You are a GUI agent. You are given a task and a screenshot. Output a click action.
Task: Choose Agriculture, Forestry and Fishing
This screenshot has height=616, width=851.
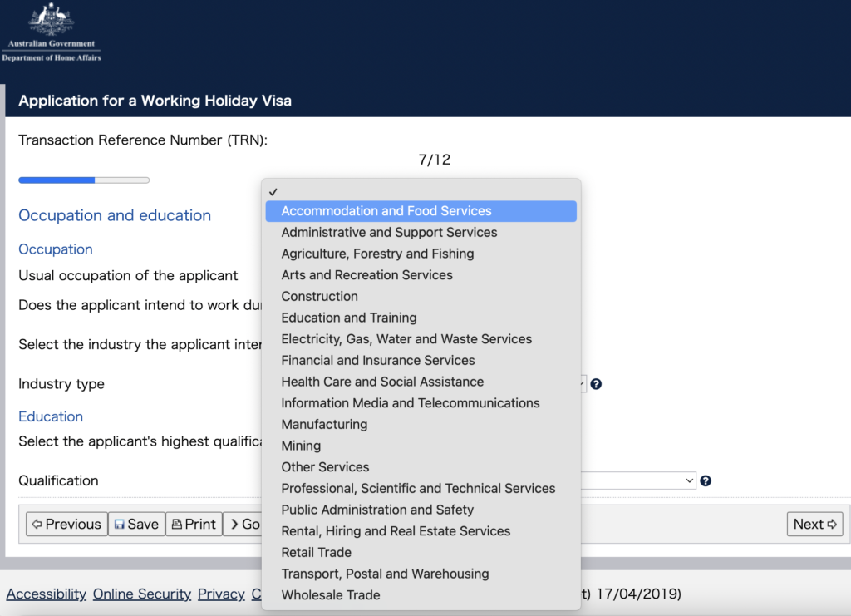377,254
